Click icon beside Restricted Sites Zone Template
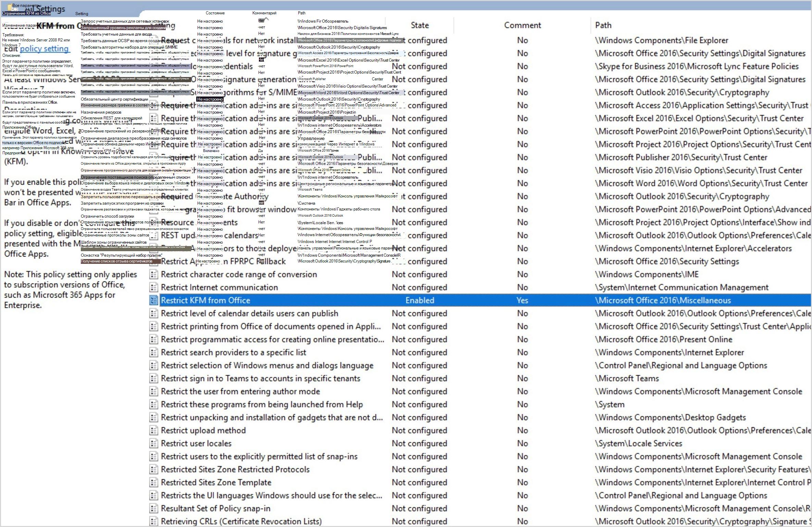This screenshot has width=812, height=527. point(154,483)
